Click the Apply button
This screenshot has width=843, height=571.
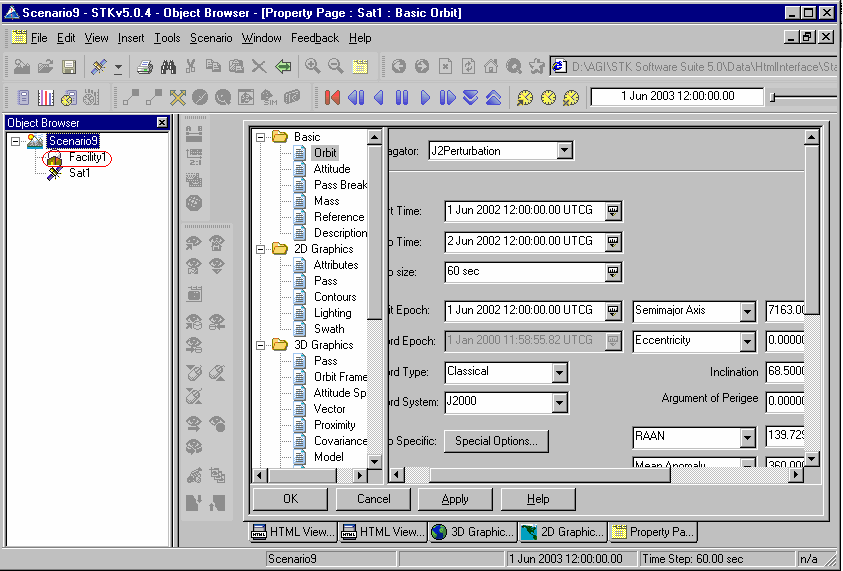[x=455, y=499]
